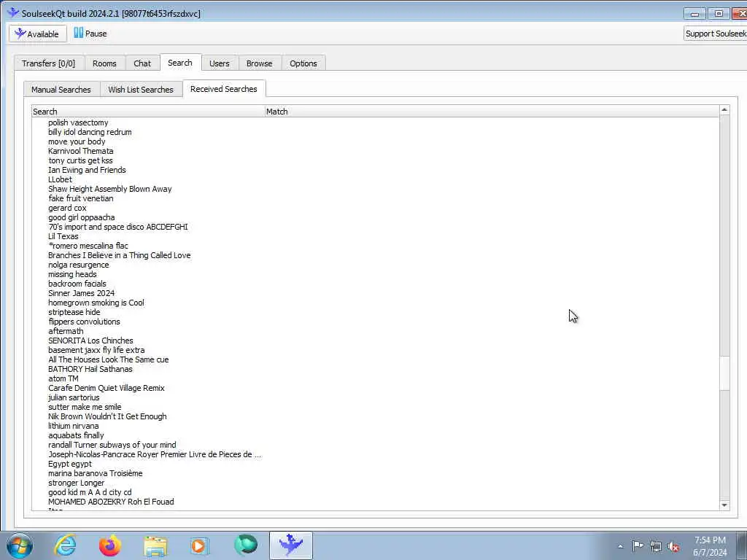Click the muted volume tray icon

click(673, 546)
